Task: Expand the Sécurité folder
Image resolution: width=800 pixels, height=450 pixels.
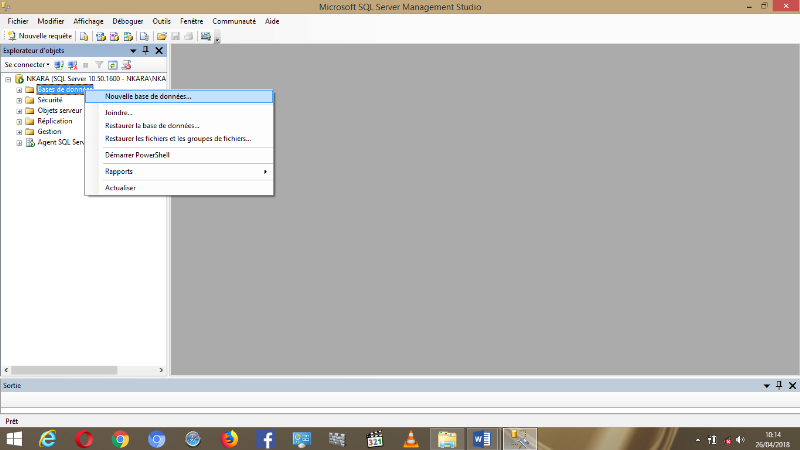Action: coord(19,100)
